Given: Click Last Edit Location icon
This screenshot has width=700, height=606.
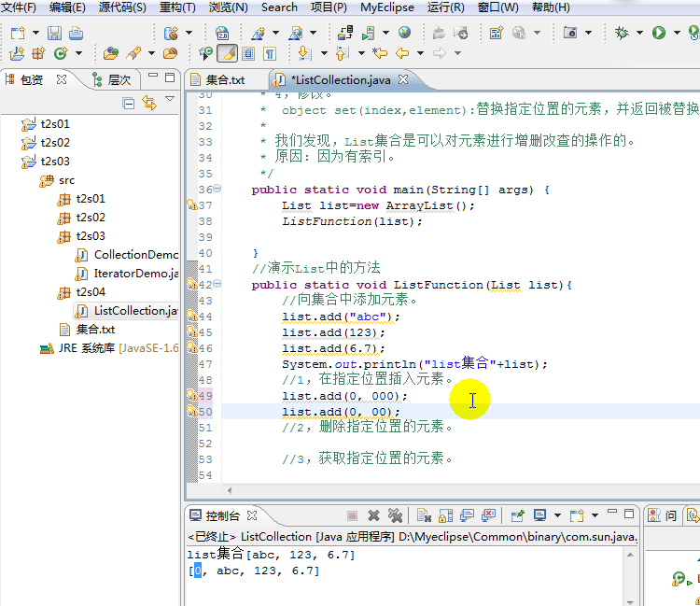Looking at the screenshot, I should 380,53.
